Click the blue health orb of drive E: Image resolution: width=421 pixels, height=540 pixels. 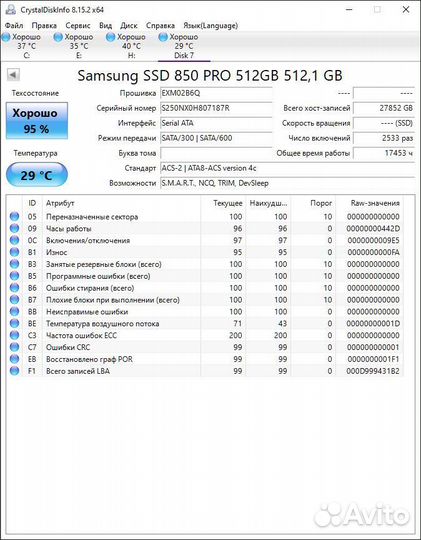pyautogui.click(x=58, y=37)
